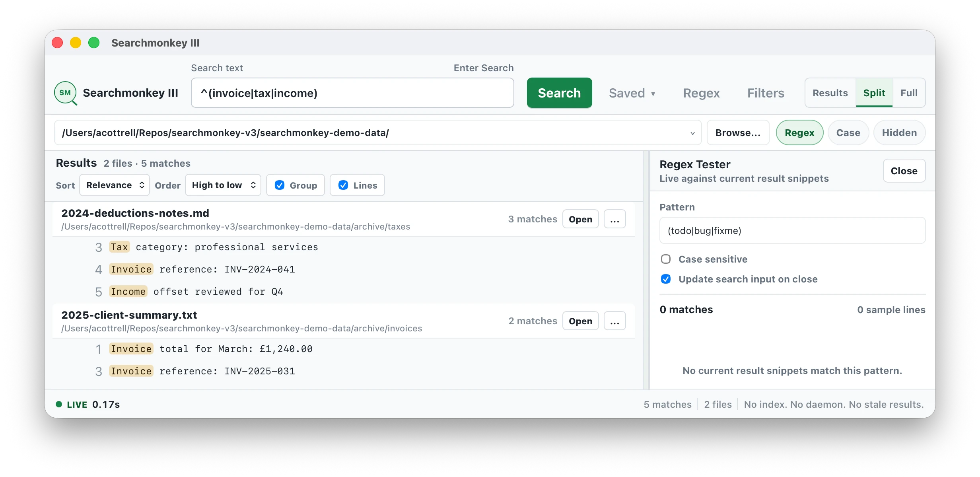Viewport: 980px width, 477px height.
Task: Open the Regex menu in toolbar
Action: (x=701, y=93)
